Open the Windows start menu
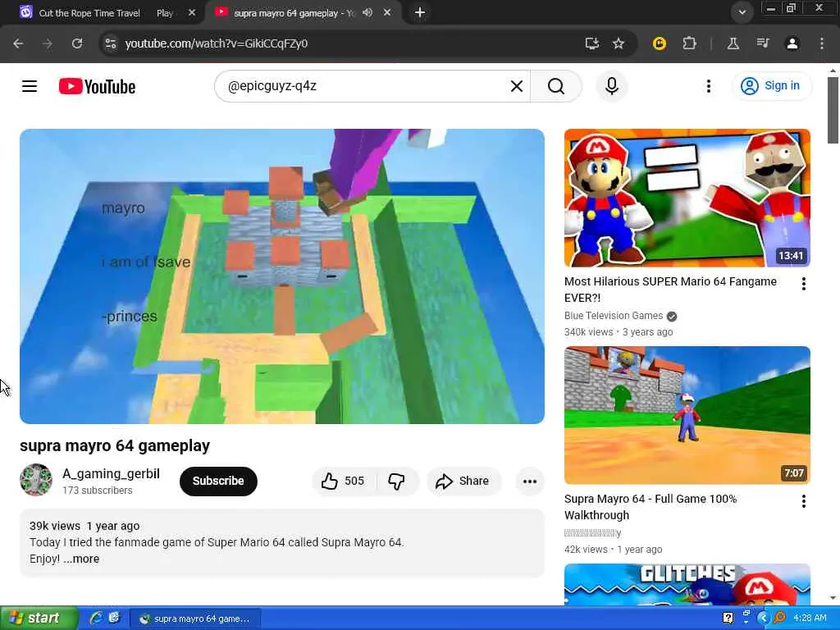The height and width of the screenshot is (630, 840). coord(39,619)
